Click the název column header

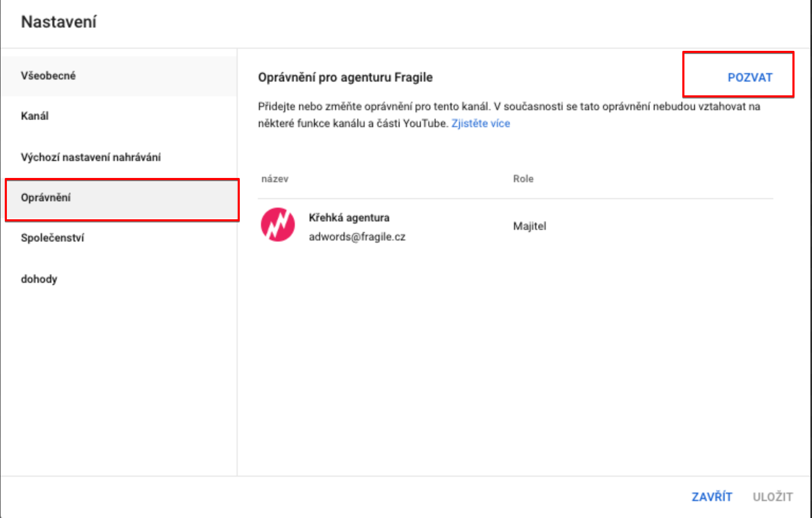click(275, 179)
